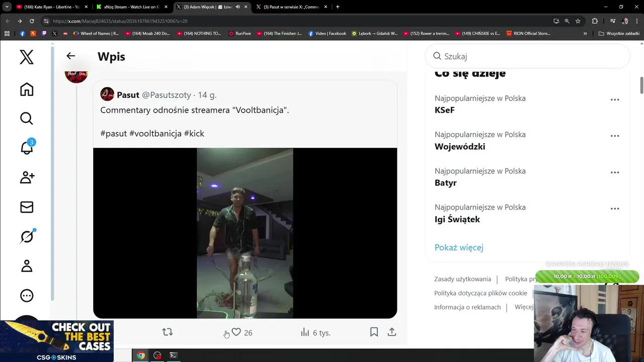Open the X Home icon in sidebar
Screen dimensions: 644x362
point(27,89)
